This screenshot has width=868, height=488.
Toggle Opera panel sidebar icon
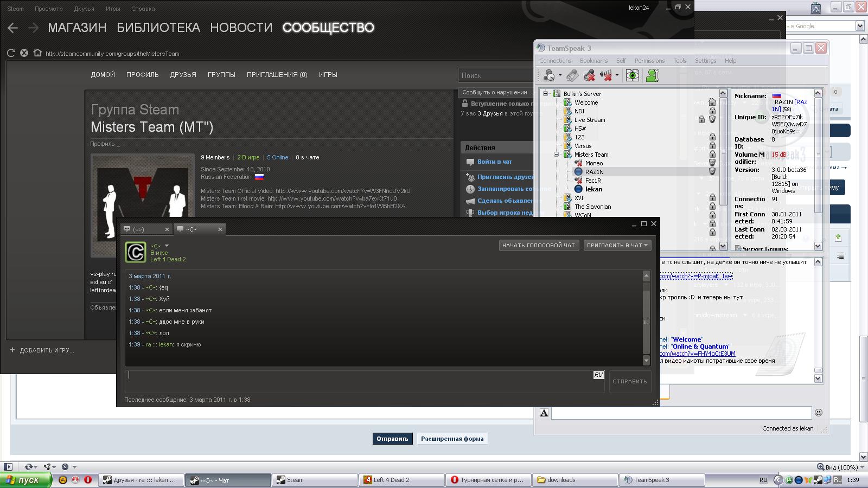point(8,467)
